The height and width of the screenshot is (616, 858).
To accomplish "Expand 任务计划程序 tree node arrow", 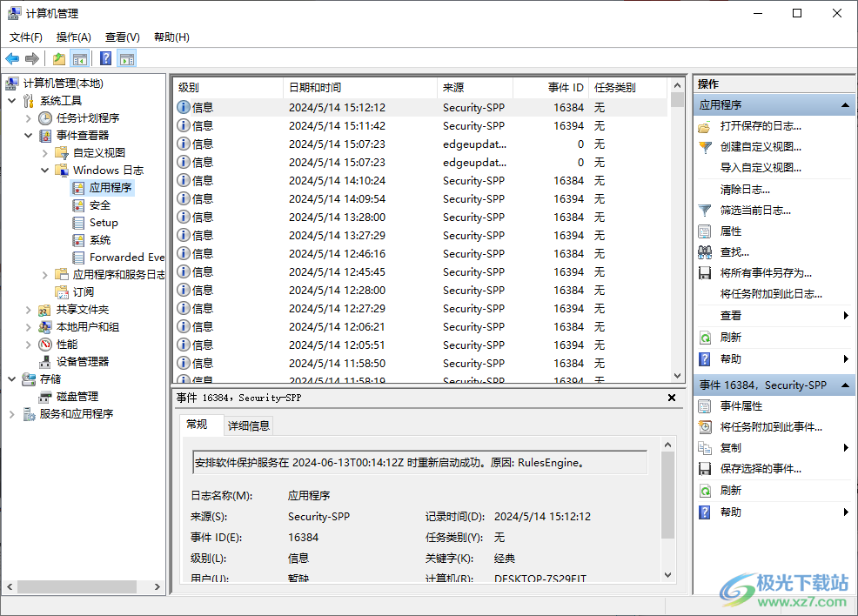I will click(29, 118).
